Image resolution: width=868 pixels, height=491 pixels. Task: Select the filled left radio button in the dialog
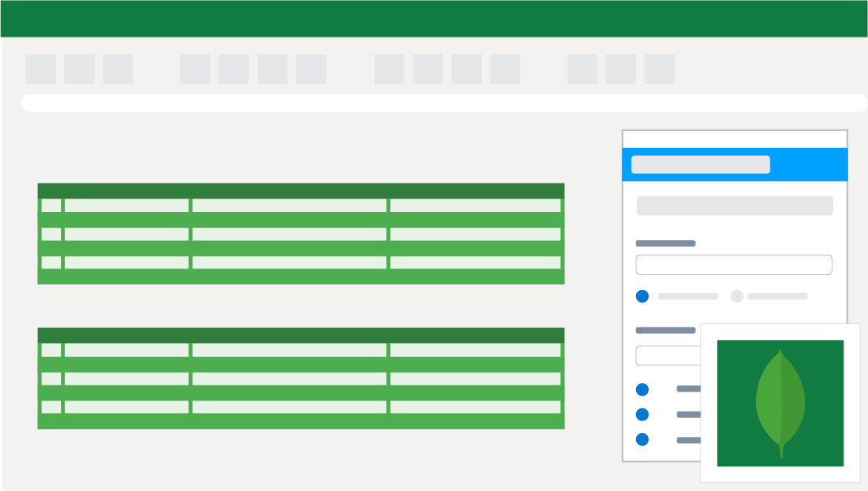(x=642, y=296)
